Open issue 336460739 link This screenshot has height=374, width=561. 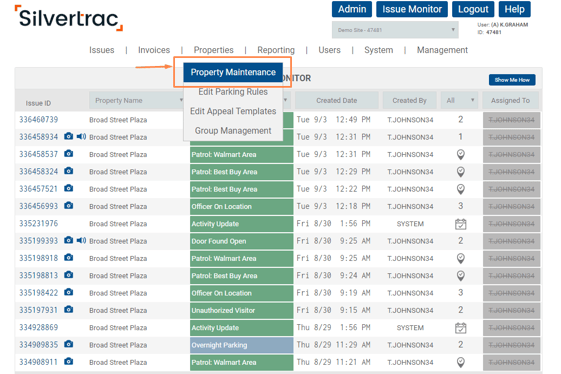pos(39,120)
